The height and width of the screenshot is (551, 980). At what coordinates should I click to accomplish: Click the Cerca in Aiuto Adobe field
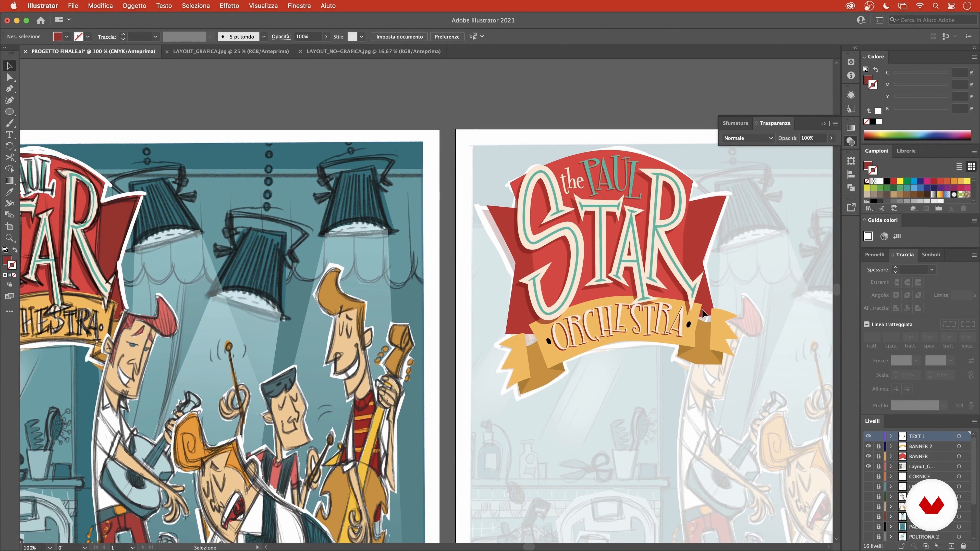[933, 20]
